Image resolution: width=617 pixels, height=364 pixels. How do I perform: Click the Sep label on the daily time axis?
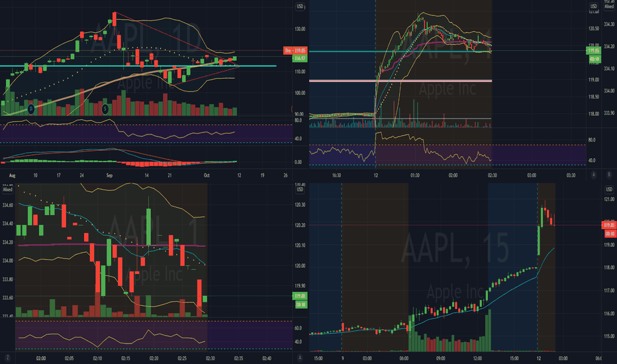tap(109, 175)
